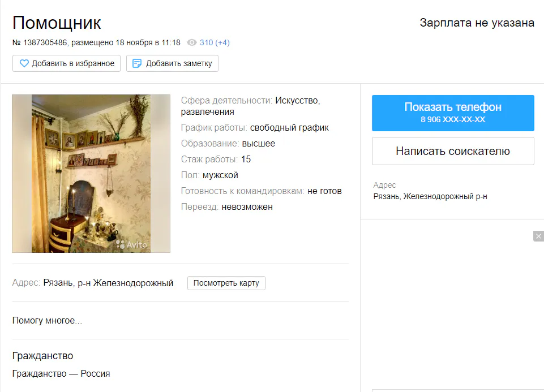Click the heart icon for favorites
Viewport: 544px width, 392px height.
[24, 63]
